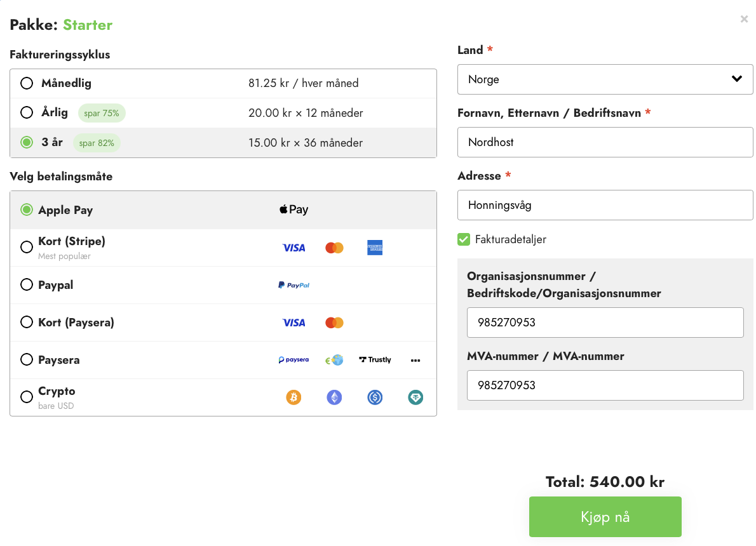756x546 pixels.
Task: Select the Crypto payment option
Action: point(27,397)
